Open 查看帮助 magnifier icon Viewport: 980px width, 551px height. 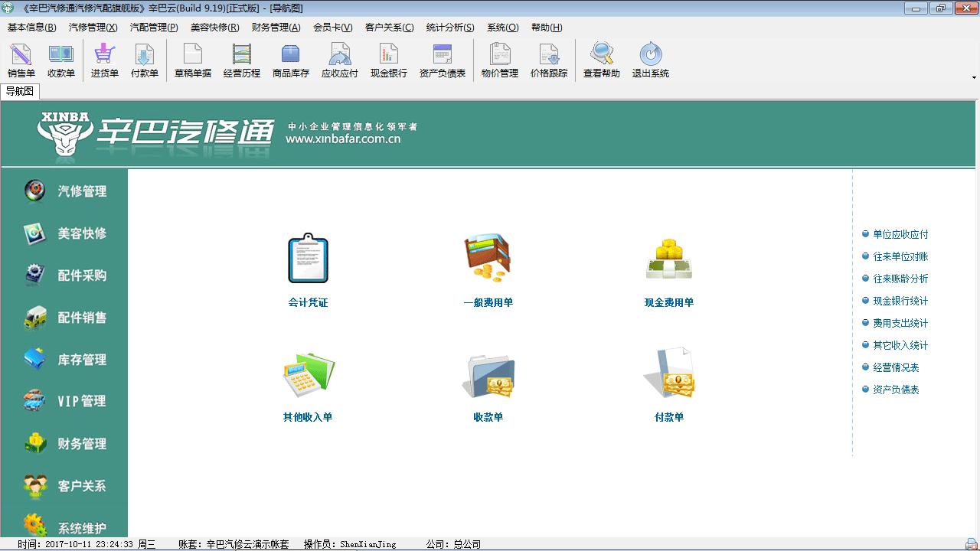[602, 60]
